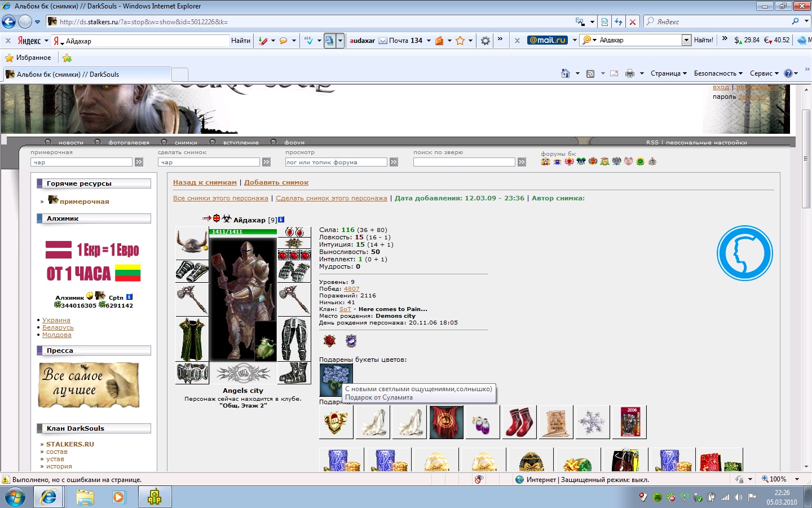
Task: Open Все снимки этого персонажа link
Action: (220, 198)
